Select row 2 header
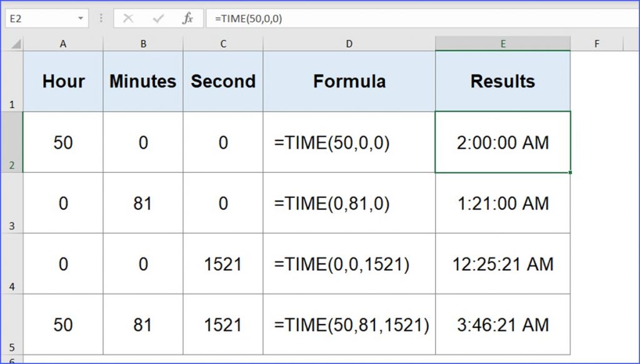This screenshot has height=364, width=640. (12, 142)
